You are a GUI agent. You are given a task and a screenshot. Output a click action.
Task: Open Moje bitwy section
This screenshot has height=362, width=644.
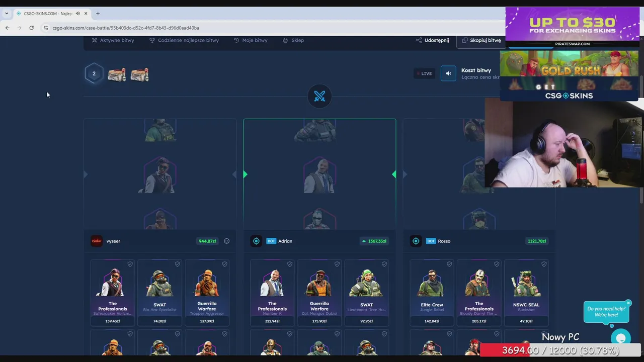pyautogui.click(x=251, y=40)
